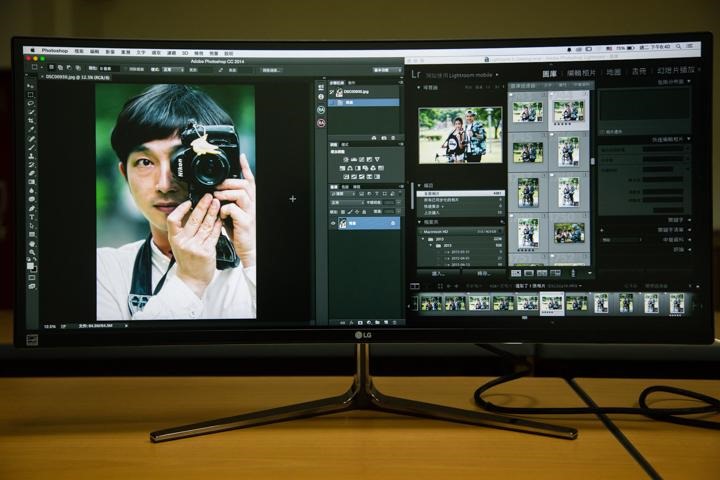
Task: Click Lightroom Export button 轉存...
Action: click(484, 274)
